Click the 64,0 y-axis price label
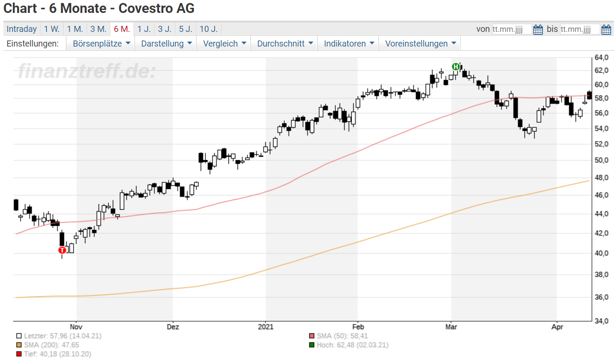 (x=602, y=58)
